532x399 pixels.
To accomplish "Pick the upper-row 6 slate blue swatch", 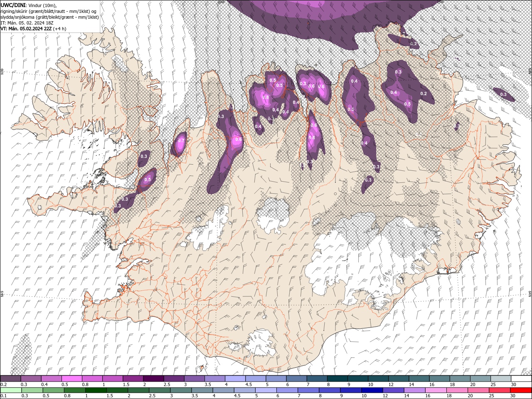I will (x=296, y=379).
